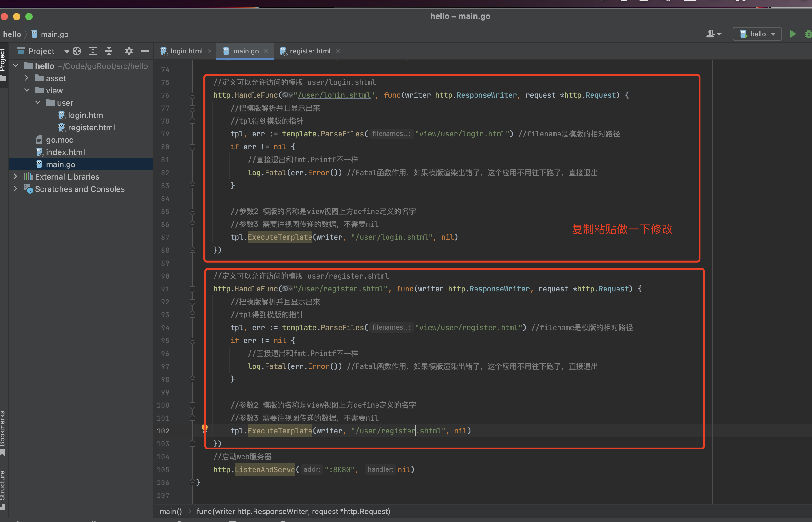Screen dimensions: 812x522
Task: Fold the if err block at line 80
Action: 192,147
